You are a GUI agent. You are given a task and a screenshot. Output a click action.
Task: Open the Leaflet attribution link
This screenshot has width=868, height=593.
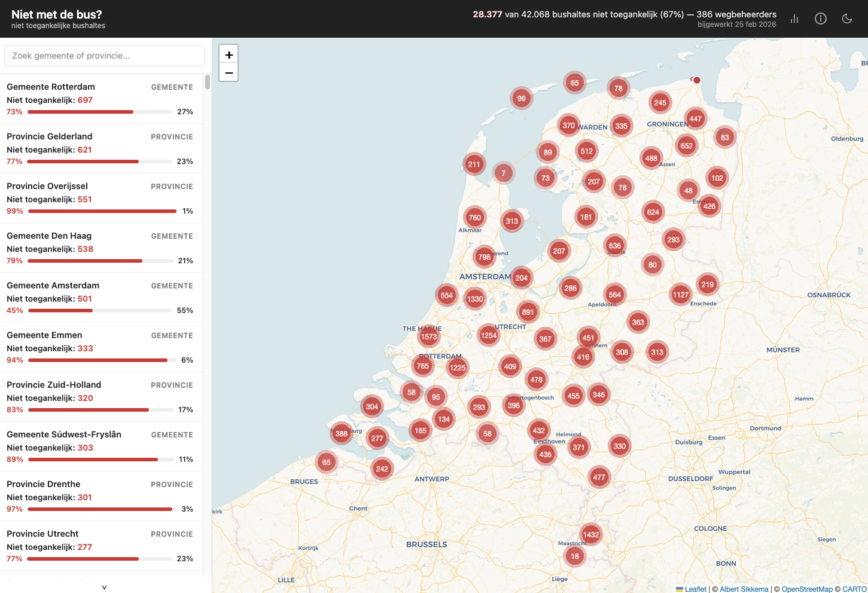pyautogui.click(x=696, y=589)
